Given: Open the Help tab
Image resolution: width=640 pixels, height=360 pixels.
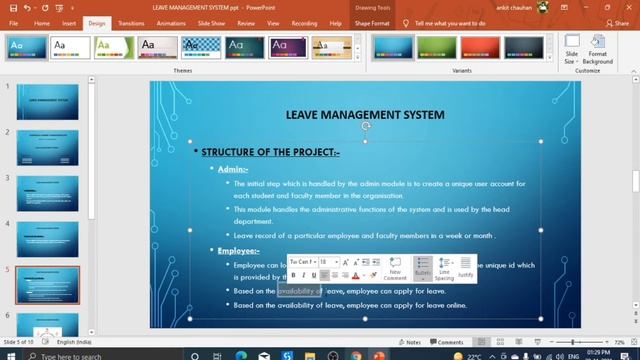Looking at the screenshot, I should click(x=336, y=23).
